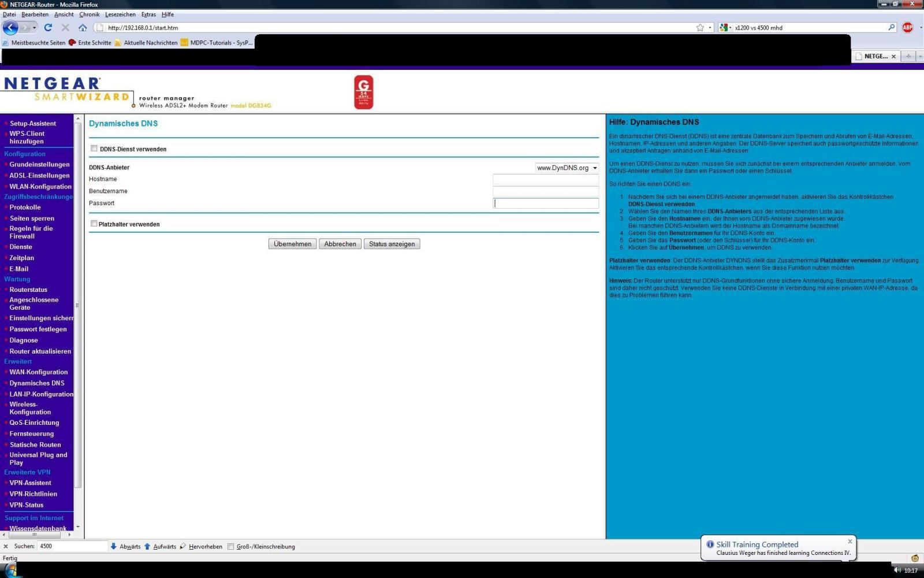The width and height of the screenshot is (924, 578).
Task: Toggle Hervorheben highlight in find bar
Action: pos(200,546)
